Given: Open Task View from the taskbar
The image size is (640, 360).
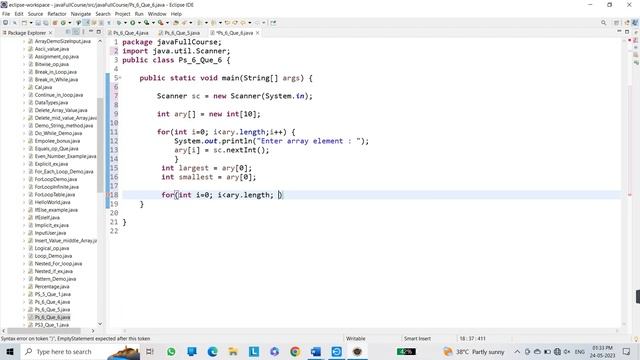Looking at the screenshot, I should pyautogui.click(x=149, y=351).
